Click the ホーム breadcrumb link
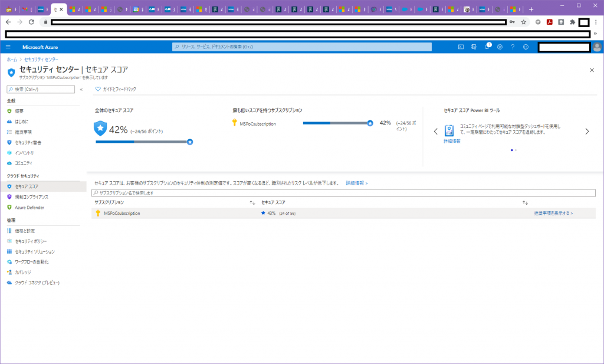604x364 pixels. (12, 60)
